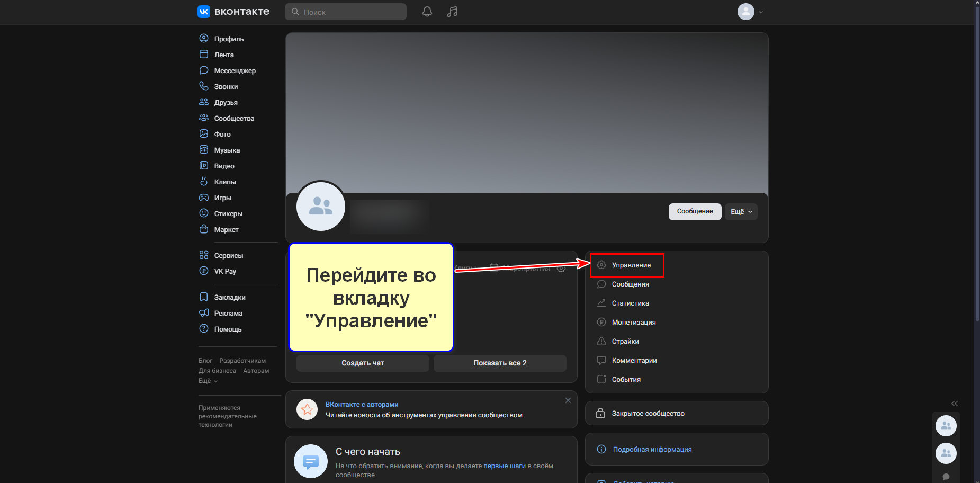Click the 'Маркет' bag icon
This screenshot has width=980, height=483.
pos(204,229)
